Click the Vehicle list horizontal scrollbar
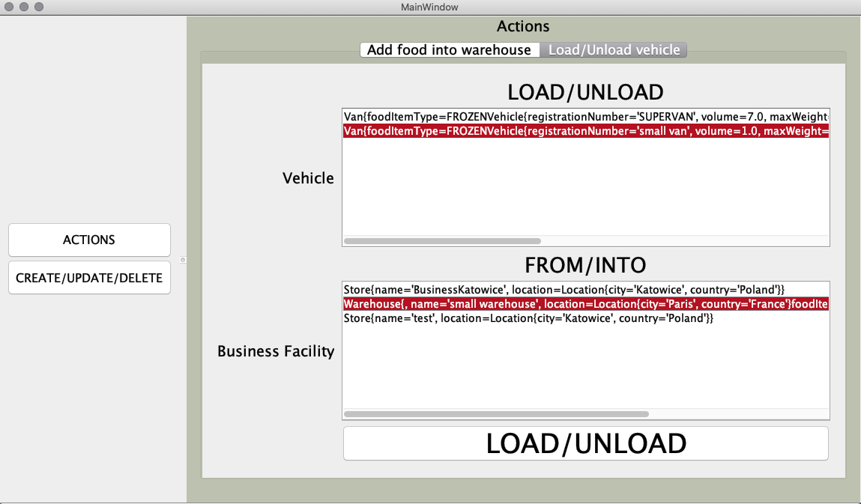 pos(443,241)
